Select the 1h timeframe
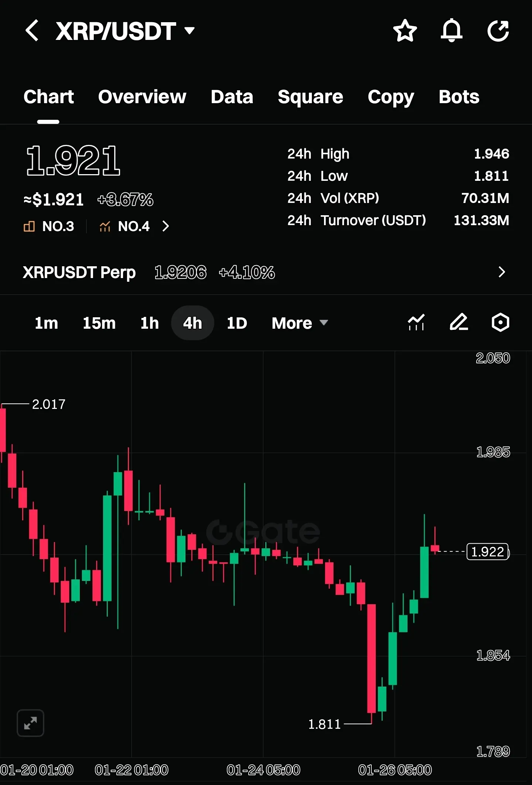 [x=150, y=323]
